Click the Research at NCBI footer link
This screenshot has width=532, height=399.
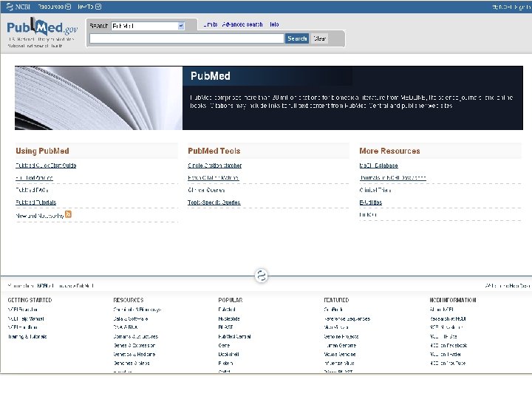pos(448,318)
